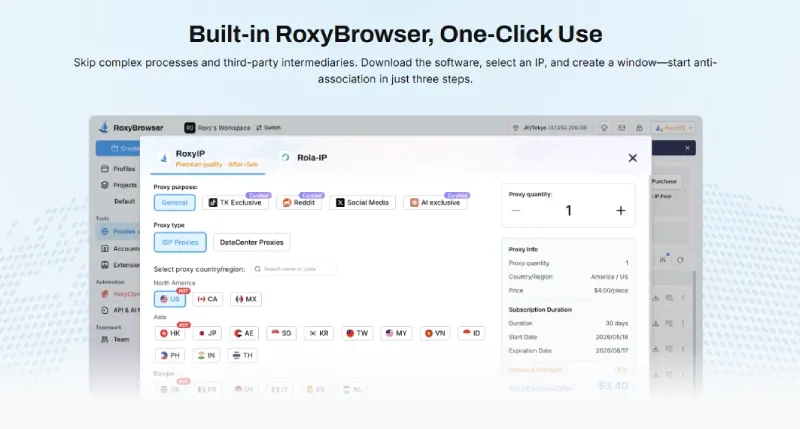Click the Switch workspace button
This screenshot has width=800, height=429.
click(x=268, y=128)
